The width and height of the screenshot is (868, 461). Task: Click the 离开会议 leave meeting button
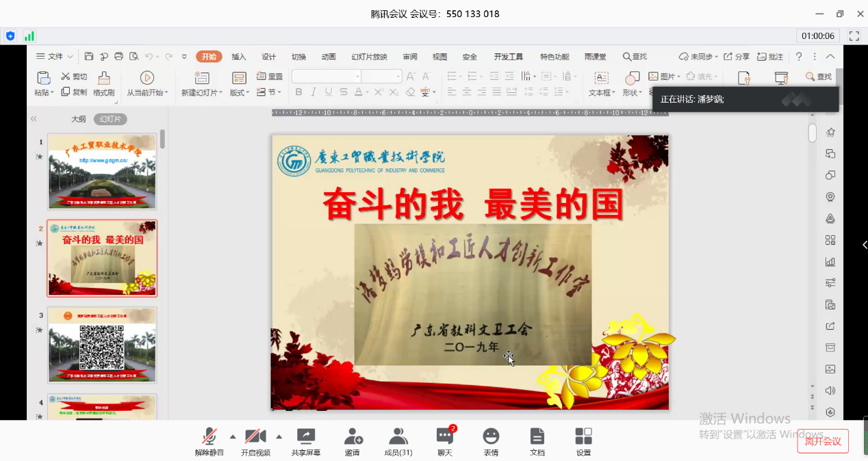pos(823,441)
